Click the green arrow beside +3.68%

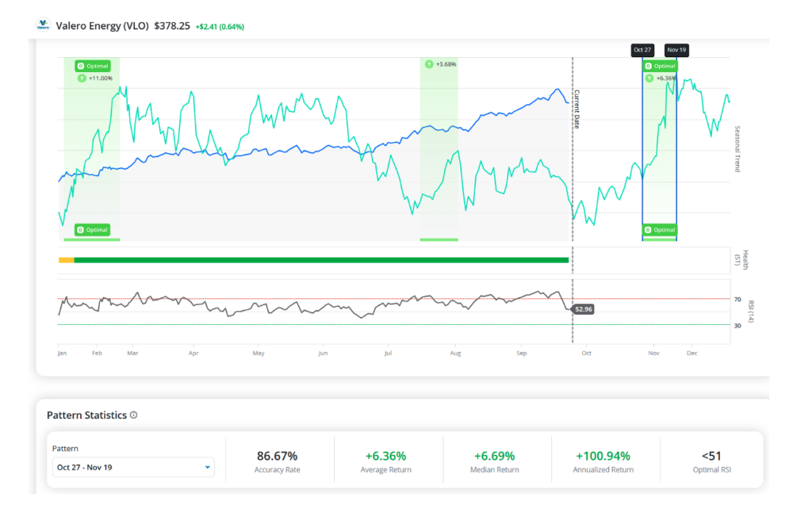[x=429, y=64]
